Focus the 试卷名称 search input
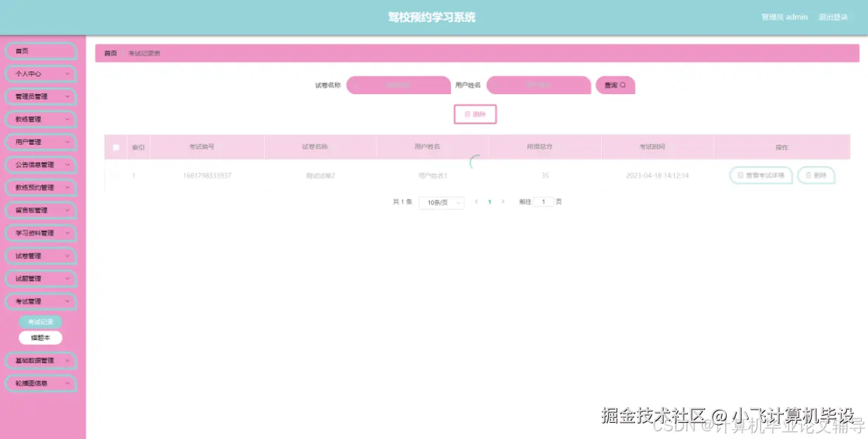This screenshot has height=439, width=868. pos(398,85)
